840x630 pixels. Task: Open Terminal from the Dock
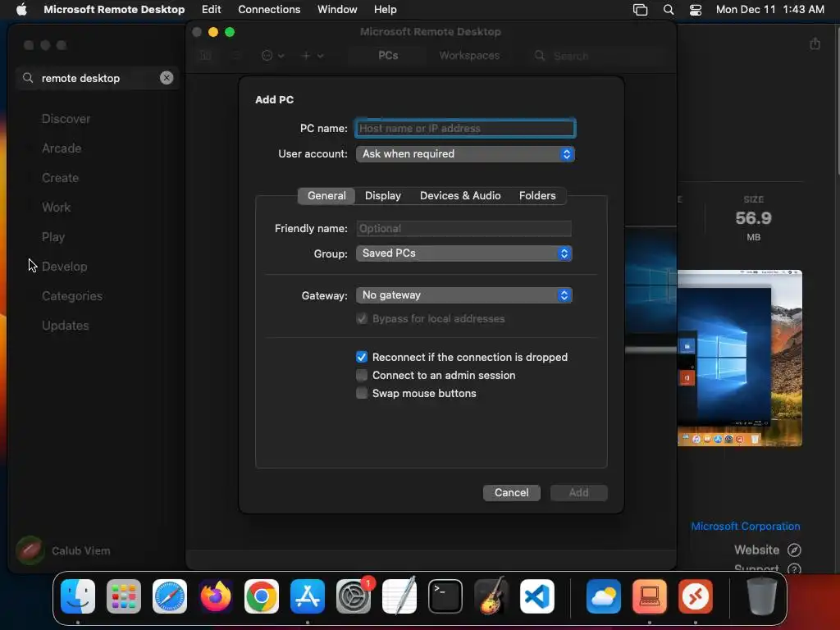[x=445, y=596]
